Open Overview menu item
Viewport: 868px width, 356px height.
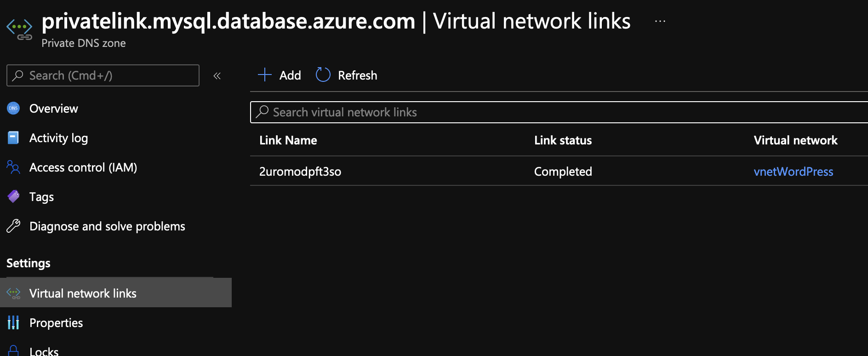click(54, 109)
